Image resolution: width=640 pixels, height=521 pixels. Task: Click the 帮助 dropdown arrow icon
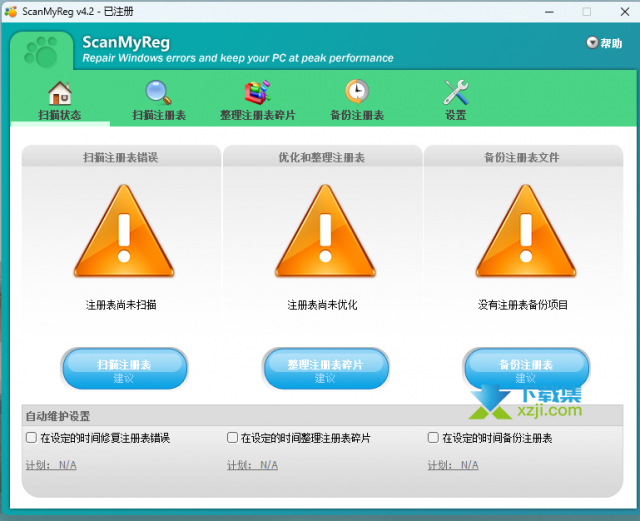(x=592, y=42)
